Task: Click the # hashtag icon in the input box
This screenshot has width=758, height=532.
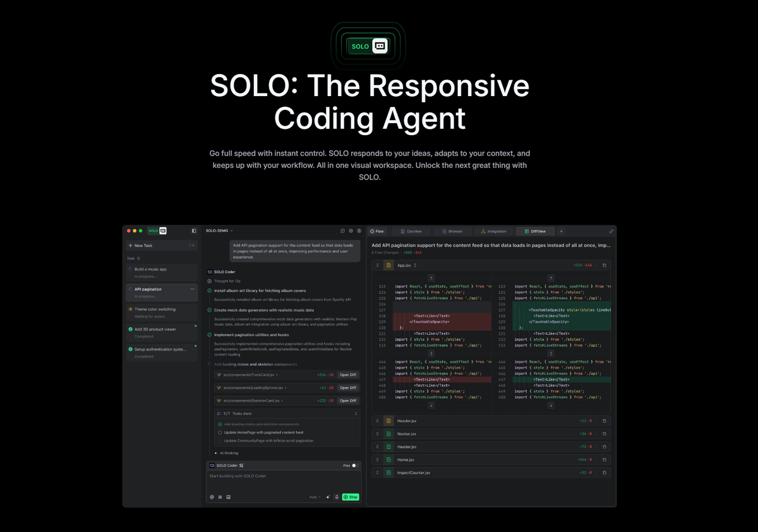Action: 220,497
